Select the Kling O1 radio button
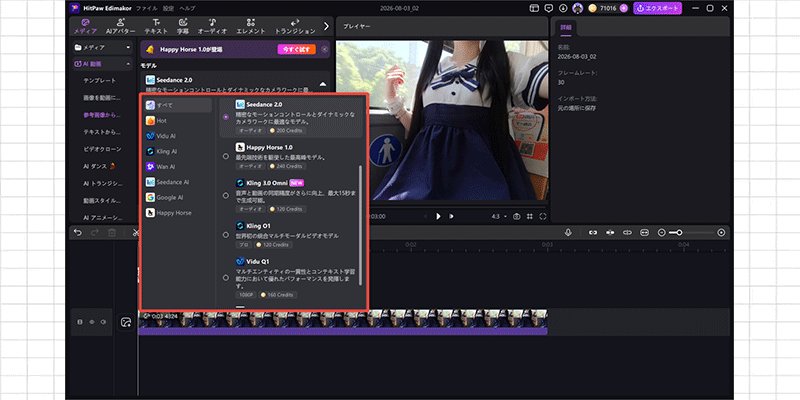 pyautogui.click(x=226, y=235)
